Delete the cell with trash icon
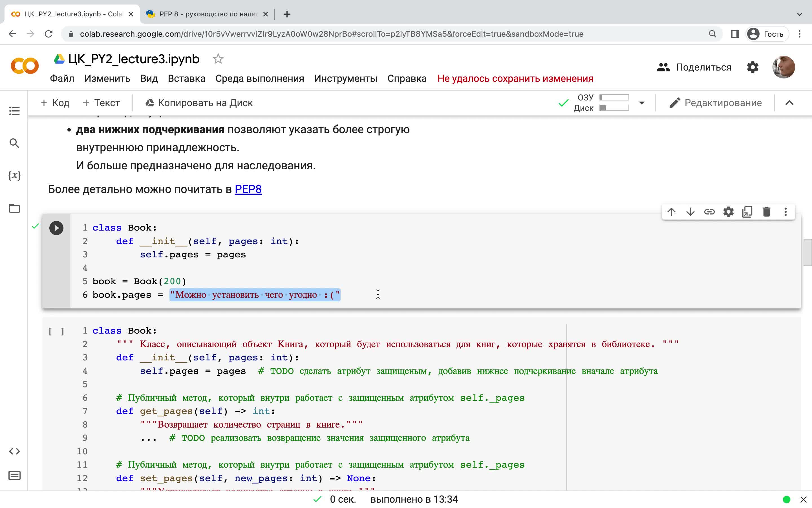This screenshot has width=812, height=508. tap(767, 212)
